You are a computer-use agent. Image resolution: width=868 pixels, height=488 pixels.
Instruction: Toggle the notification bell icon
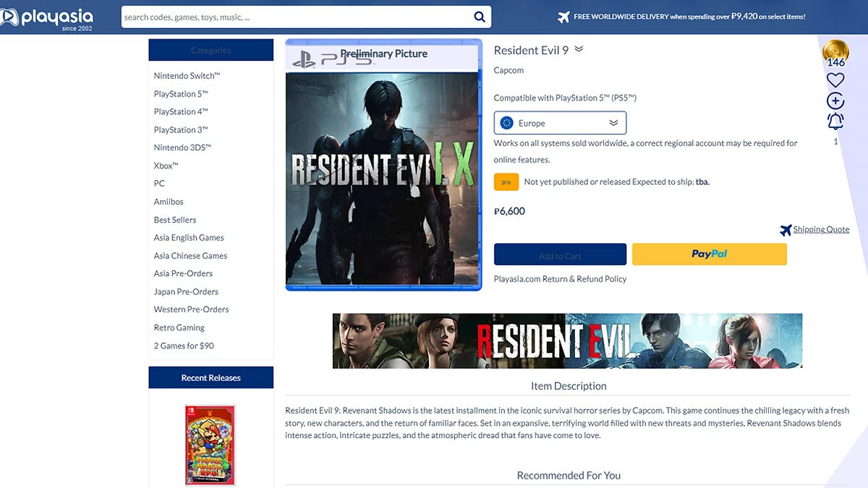835,121
